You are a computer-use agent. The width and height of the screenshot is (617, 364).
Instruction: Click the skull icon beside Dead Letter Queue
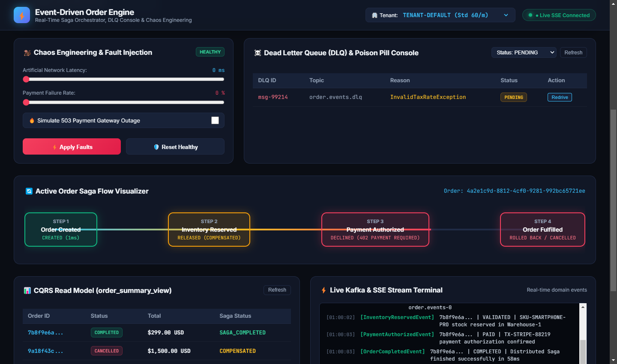(x=258, y=53)
